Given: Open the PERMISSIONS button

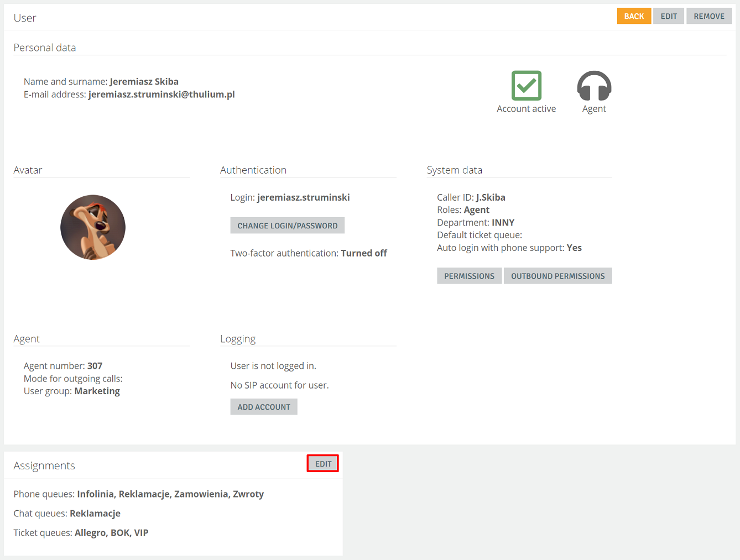Looking at the screenshot, I should [x=469, y=276].
